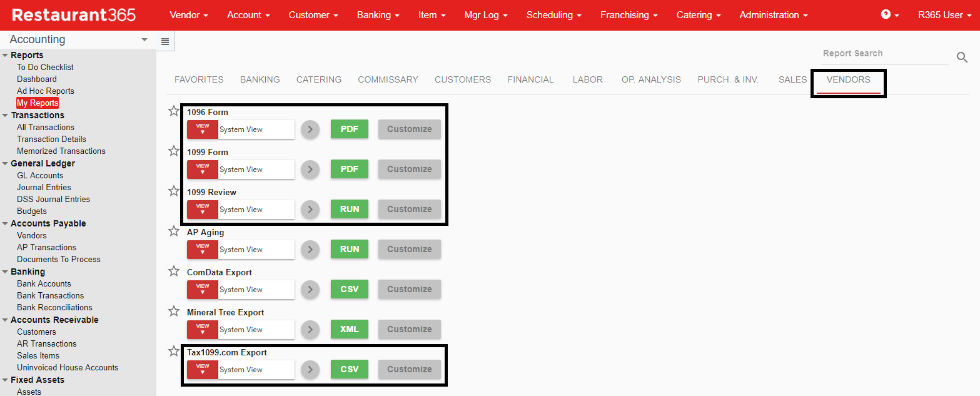Image resolution: width=980 pixels, height=396 pixels.
Task: Open the Vendor top menu
Action: [189, 15]
